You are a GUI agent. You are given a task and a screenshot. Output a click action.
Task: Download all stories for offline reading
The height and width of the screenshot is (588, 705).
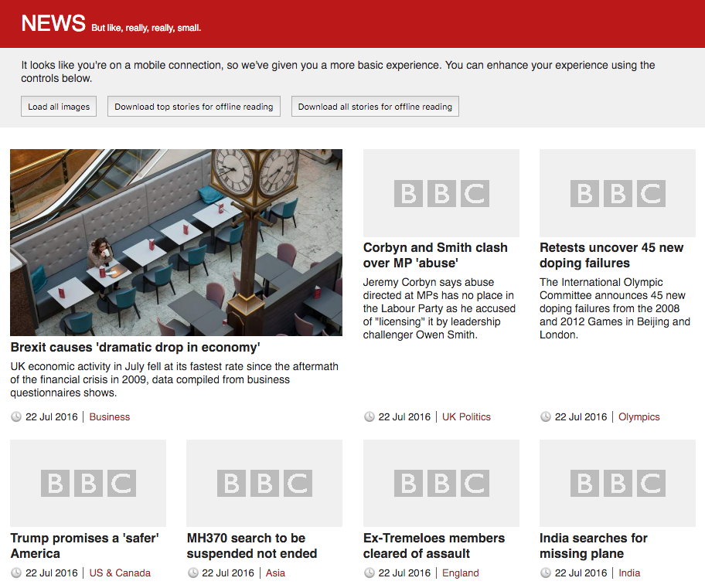[x=375, y=107]
